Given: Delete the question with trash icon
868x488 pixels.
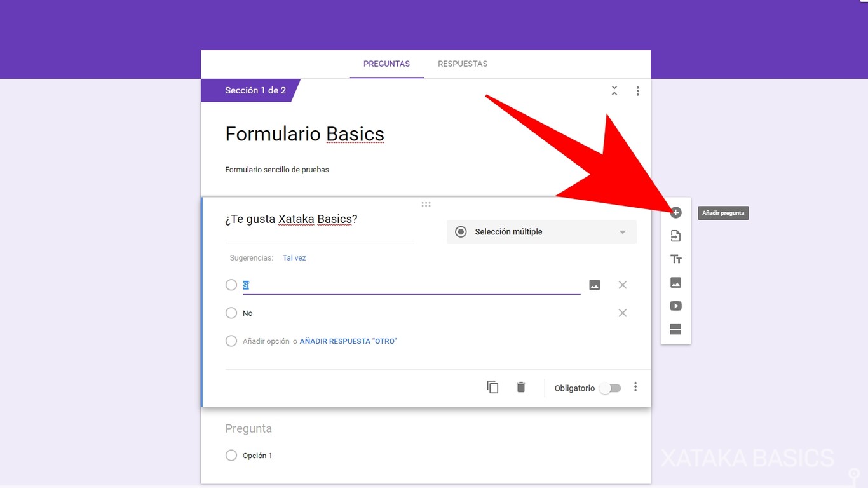Looking at the screenshot, I should click(x=521, y=387).
